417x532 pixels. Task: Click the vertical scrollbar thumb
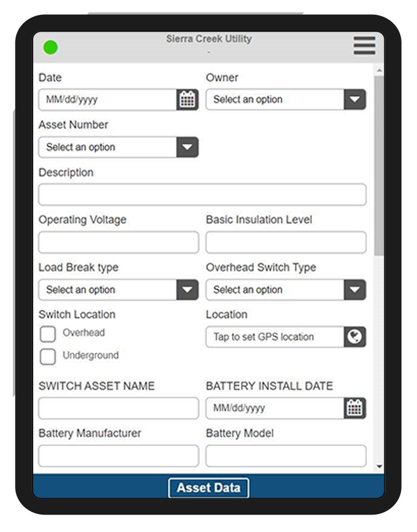380,165
